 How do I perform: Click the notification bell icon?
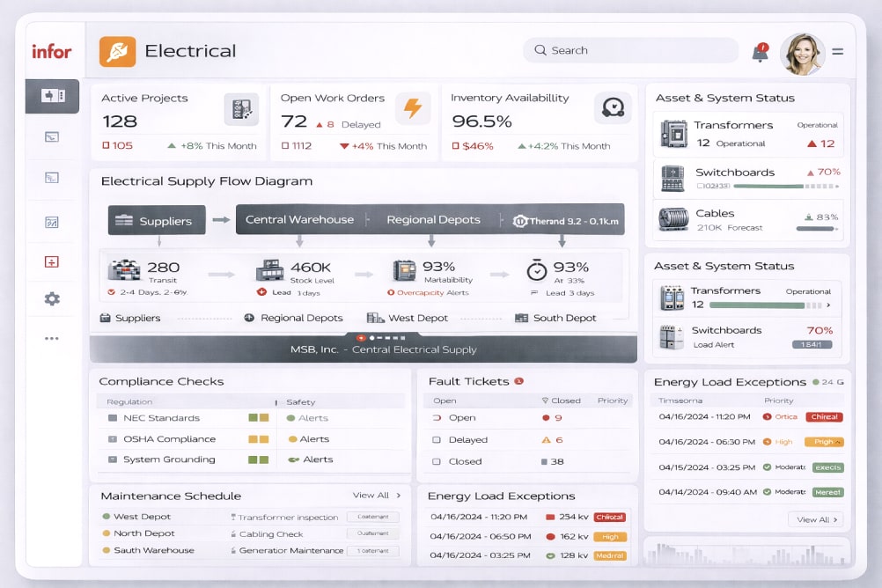pos(759,53)
